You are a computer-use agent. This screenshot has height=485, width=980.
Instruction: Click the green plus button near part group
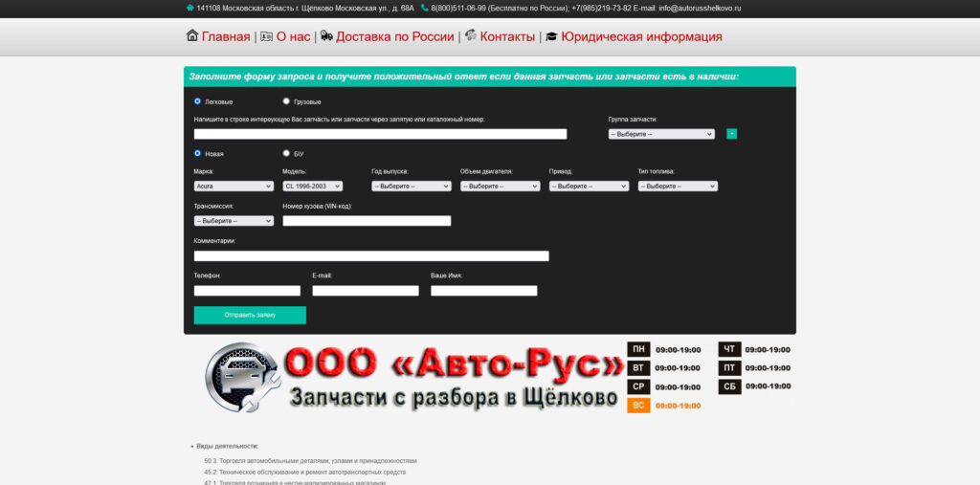click(x=732, y=134)
